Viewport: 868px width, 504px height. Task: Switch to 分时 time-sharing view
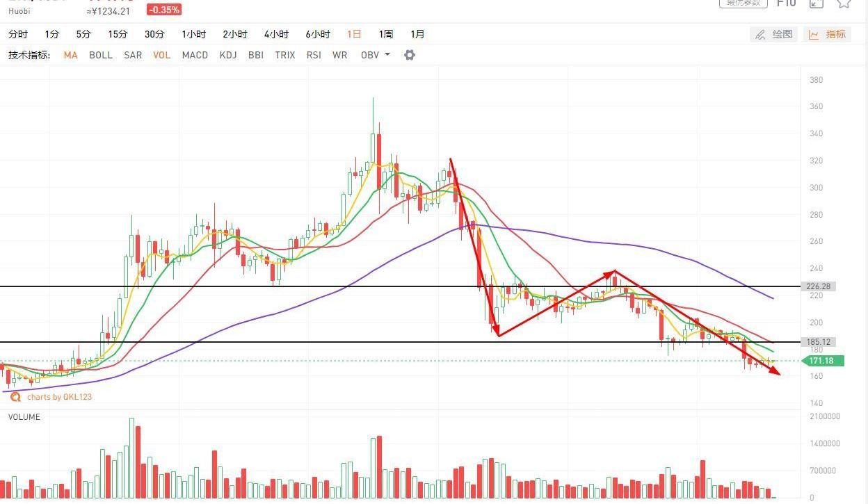pyautogui.click(x=18, y=34)
